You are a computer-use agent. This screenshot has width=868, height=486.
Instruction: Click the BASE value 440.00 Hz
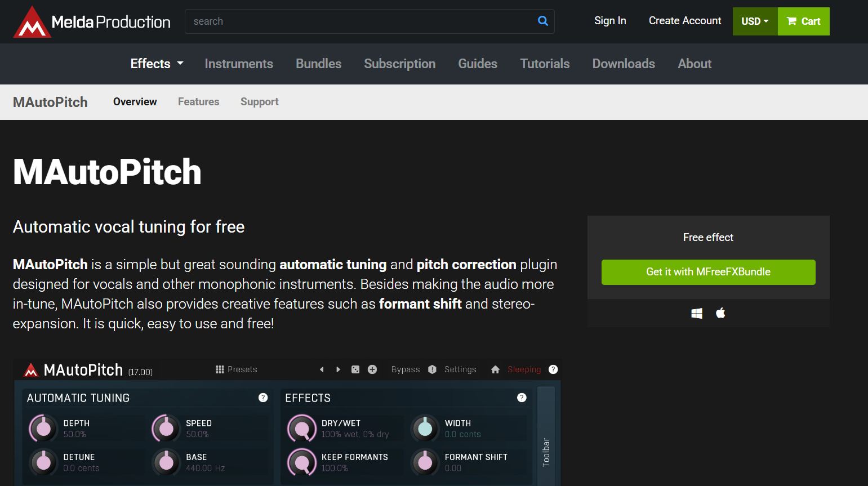205,468
